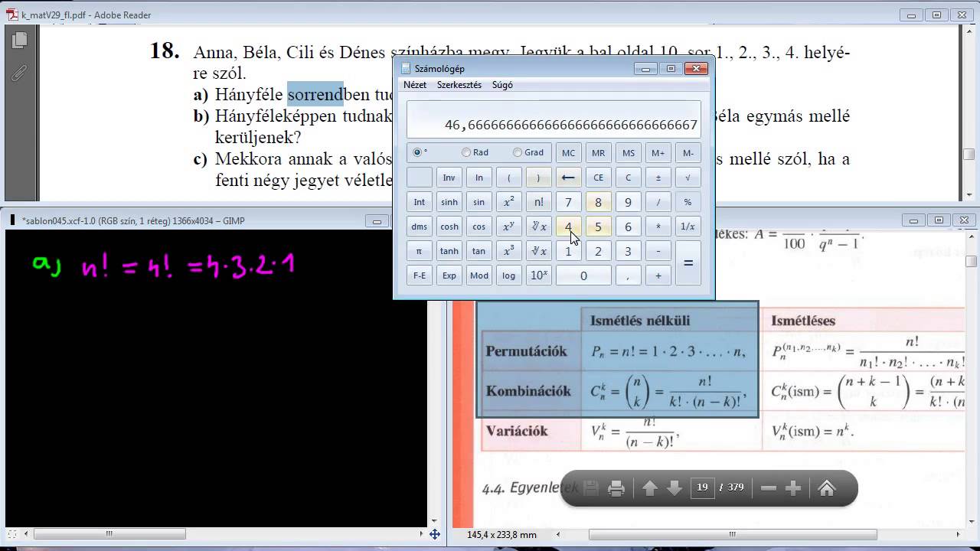Open the Nézet menu in calculator
The width and height of the screenshot is (980, 551).
415,85
